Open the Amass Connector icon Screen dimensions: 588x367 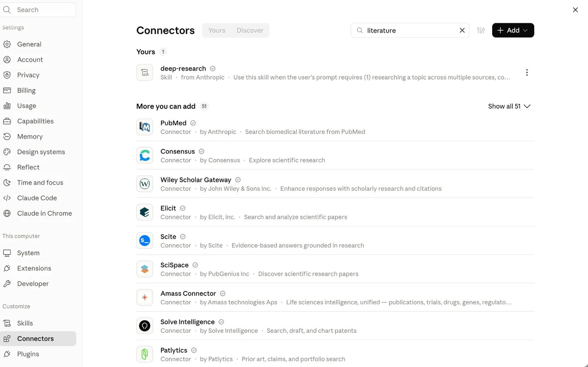coord(144,297)
